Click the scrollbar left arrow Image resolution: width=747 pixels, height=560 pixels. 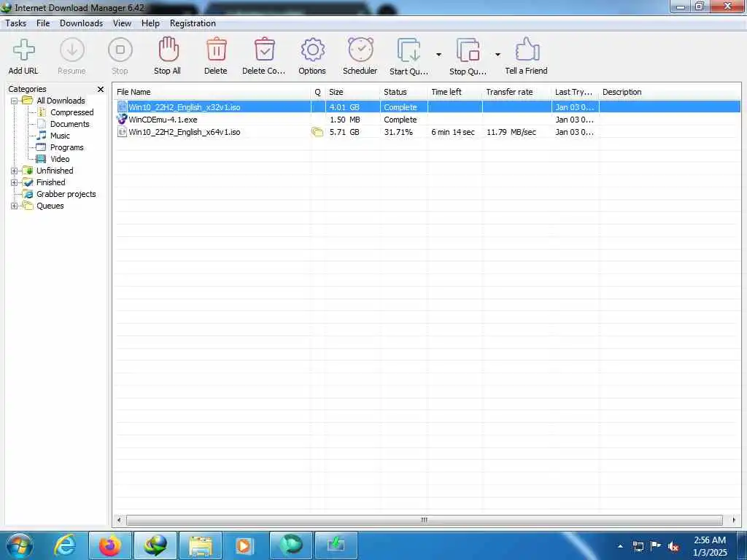click(x=119, y=520)
